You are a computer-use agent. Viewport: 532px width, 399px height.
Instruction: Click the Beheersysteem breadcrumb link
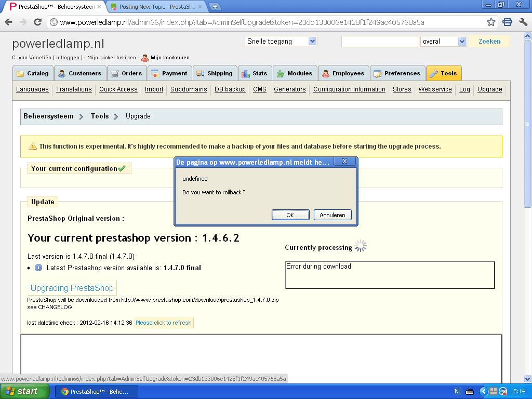pos(48,116)
